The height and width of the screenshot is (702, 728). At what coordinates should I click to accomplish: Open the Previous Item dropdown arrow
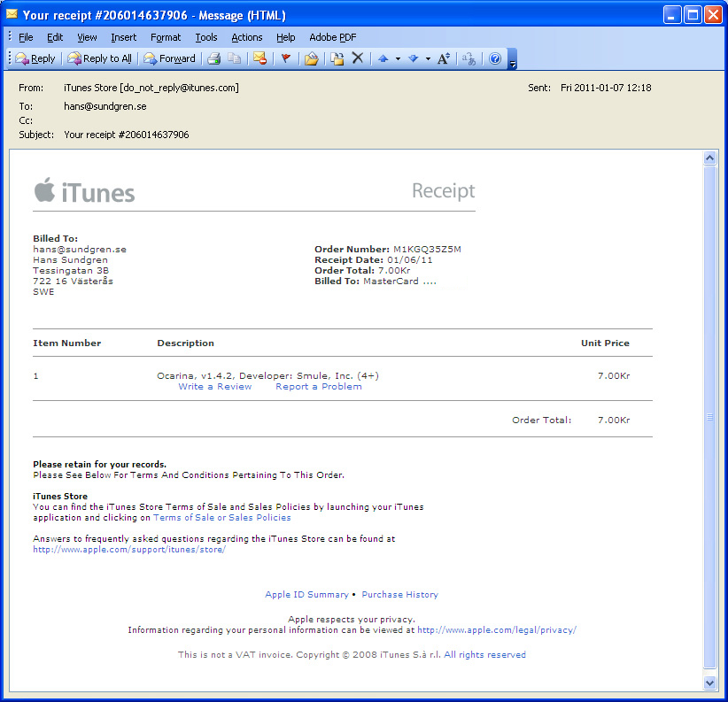coord(398,59)
